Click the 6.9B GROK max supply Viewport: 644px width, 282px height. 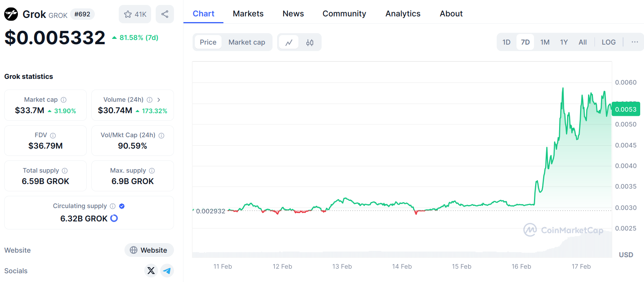(x=132, y=181)
